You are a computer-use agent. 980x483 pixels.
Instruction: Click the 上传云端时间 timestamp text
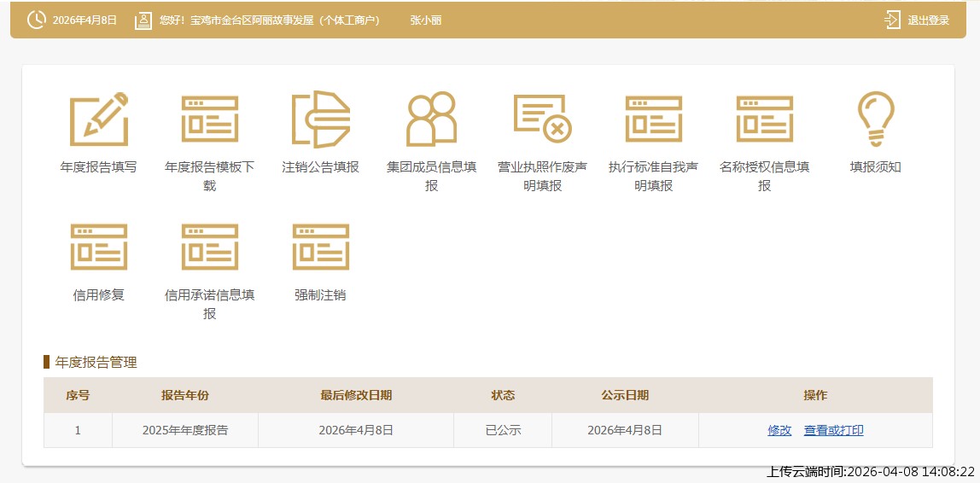(x=871, y=472)
